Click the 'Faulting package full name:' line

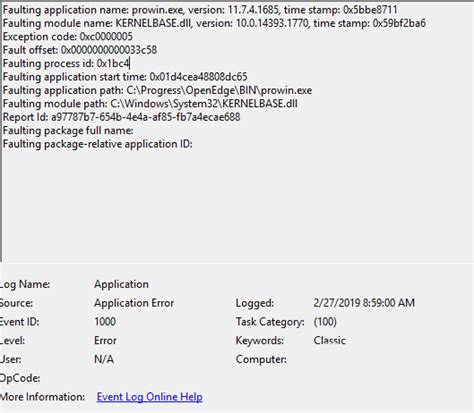tap(68, 131)
